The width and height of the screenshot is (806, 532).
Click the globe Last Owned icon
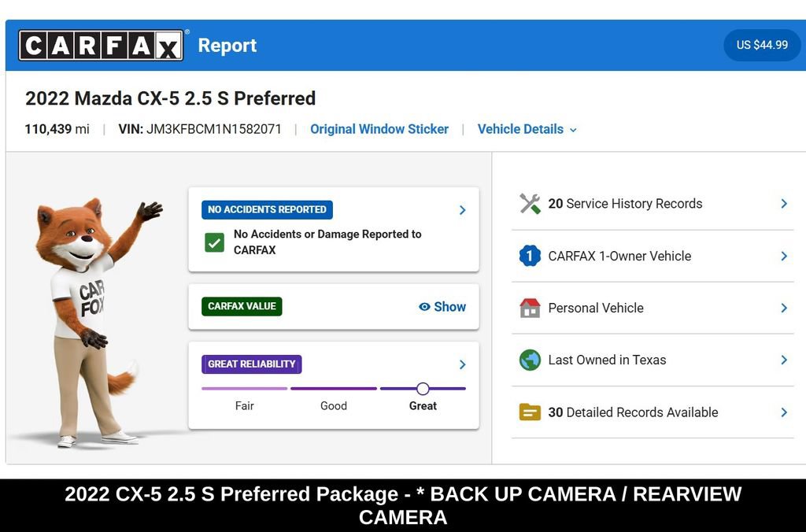pos(530,360)
